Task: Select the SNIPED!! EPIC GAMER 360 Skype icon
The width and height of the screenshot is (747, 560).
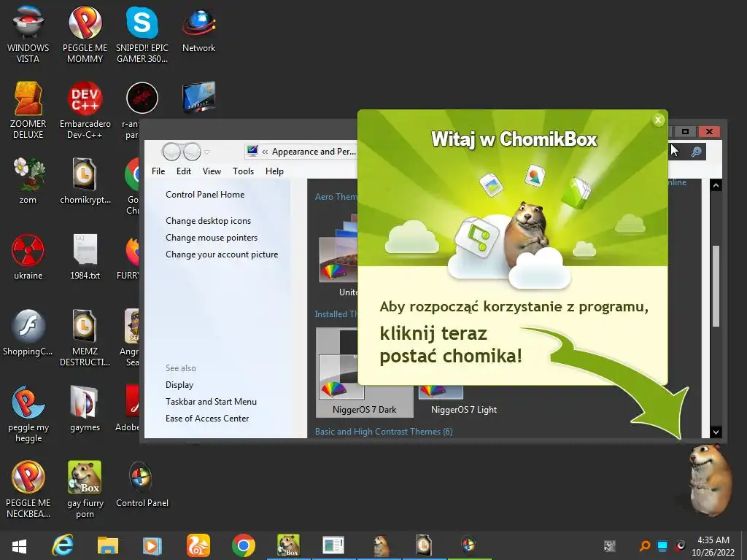Action: coord(142,34)
